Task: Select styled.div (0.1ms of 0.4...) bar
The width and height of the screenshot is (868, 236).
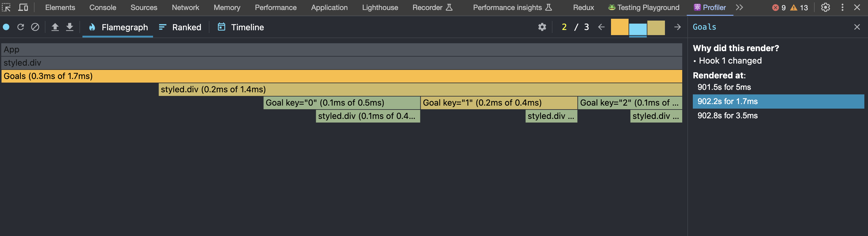Action: (368, 116)
